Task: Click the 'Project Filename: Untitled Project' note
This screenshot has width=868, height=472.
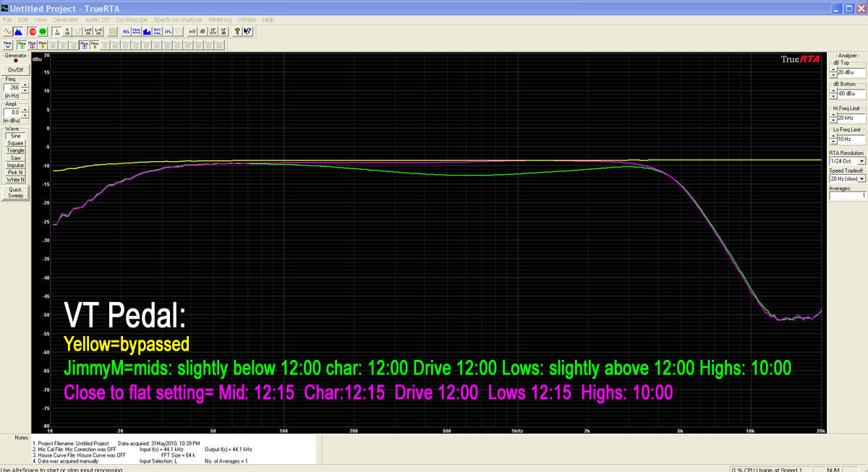Action: coord(74,442)
